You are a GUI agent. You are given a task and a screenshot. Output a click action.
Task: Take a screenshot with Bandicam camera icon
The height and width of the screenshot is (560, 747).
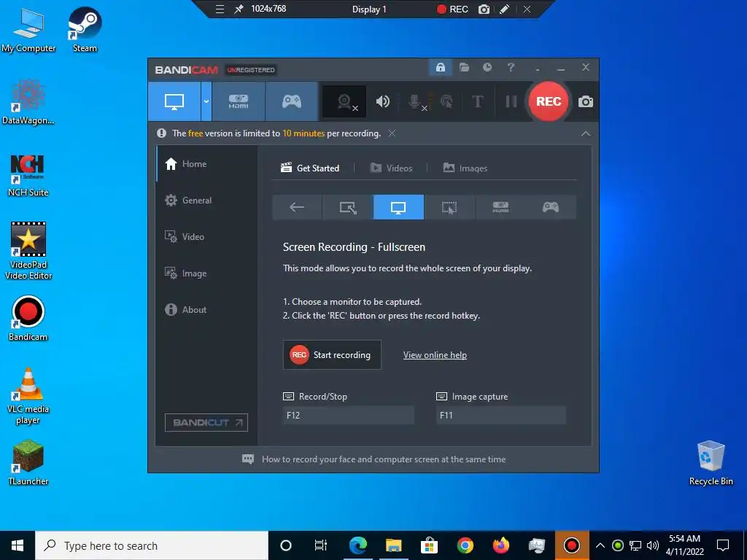586,101
